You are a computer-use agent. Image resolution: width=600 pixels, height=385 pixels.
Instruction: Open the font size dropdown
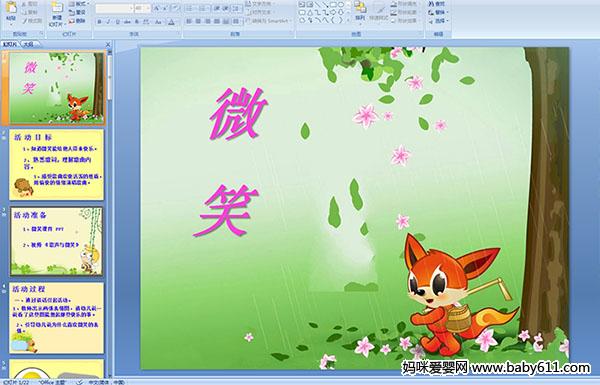pos(148,8)
